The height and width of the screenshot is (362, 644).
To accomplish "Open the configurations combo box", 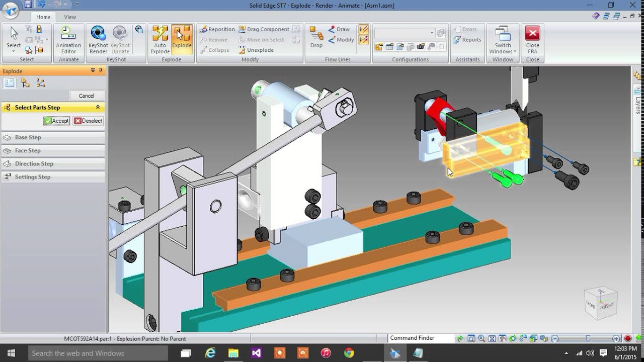I will [404, 33].
